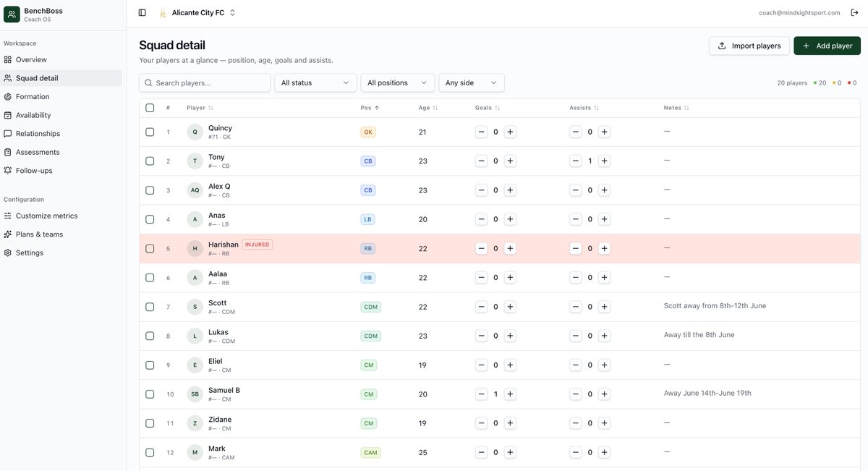Click the Player column sort arrows
Viewport: 868px width, 471px height.
pyautogui.click(x=210, y=108)
